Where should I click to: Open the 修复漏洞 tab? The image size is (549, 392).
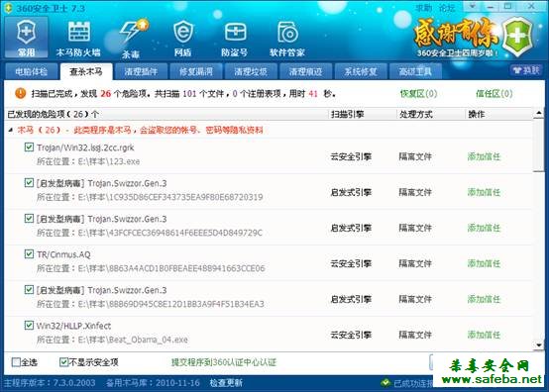[196, 71]
